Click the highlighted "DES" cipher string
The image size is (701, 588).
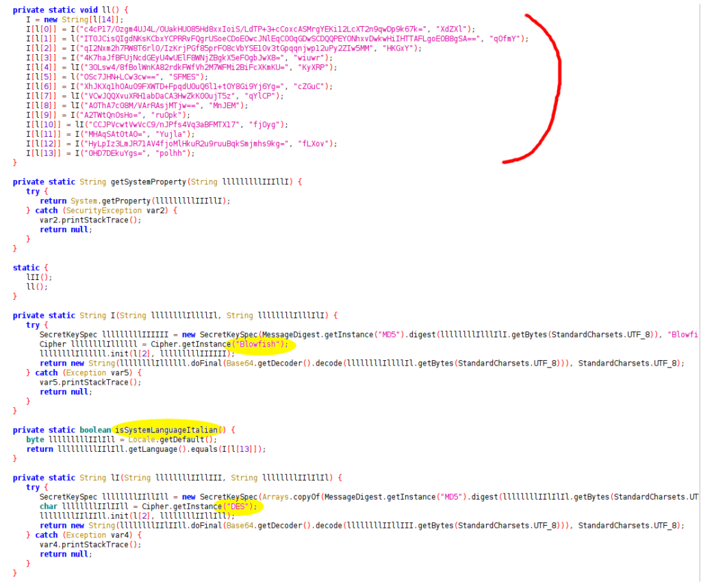click(x=237, y=506)
